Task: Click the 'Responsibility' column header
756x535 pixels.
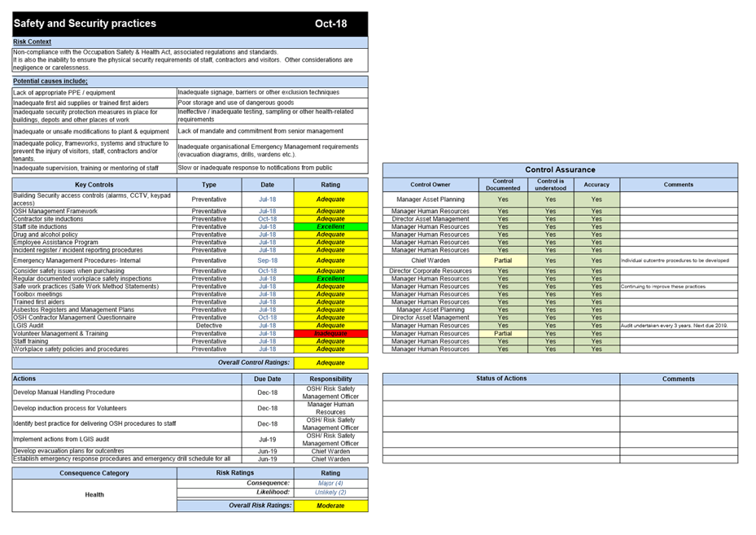Action: (330, 379)
